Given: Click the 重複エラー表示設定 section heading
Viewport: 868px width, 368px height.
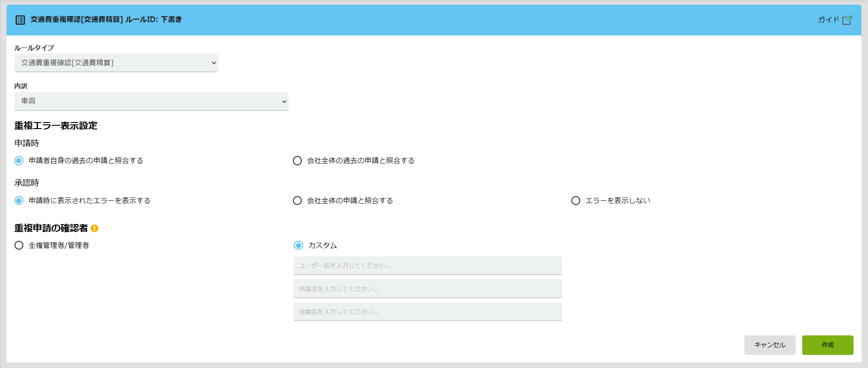Looking at the screenshot, I should point(56,126).
